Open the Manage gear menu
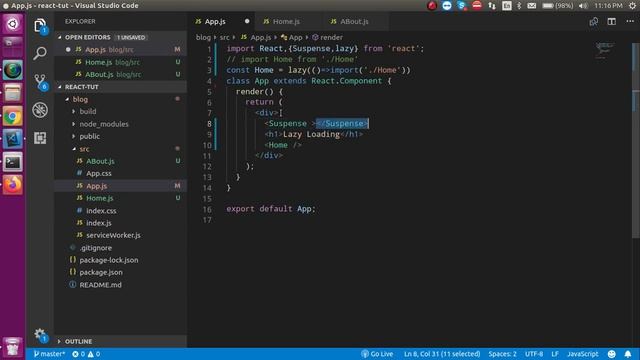Image resolution: width=640 pixels, height=360 pixels. point(40,335)
